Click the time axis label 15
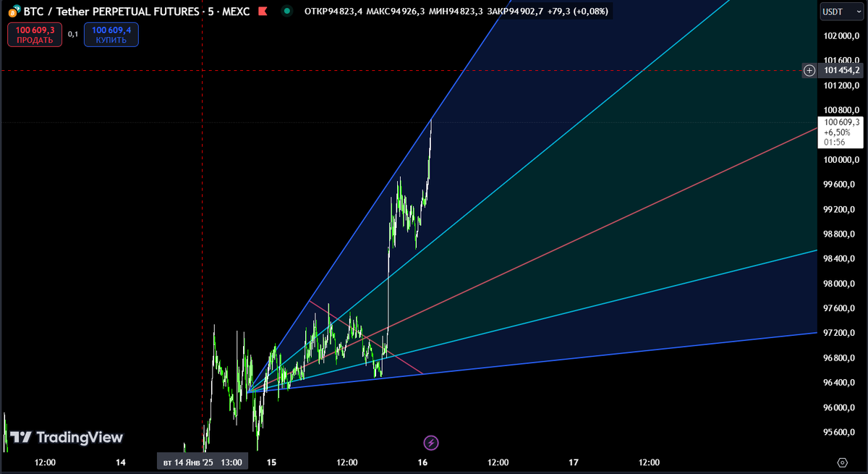The height and width of the screenshot is (474, 868). pyautogui.click(x=271, y=462)
